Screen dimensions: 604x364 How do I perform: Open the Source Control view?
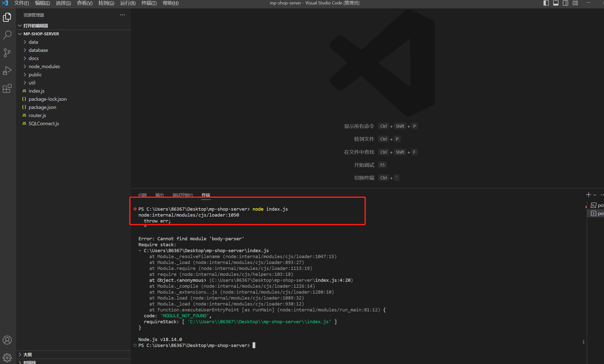point(7,53)
